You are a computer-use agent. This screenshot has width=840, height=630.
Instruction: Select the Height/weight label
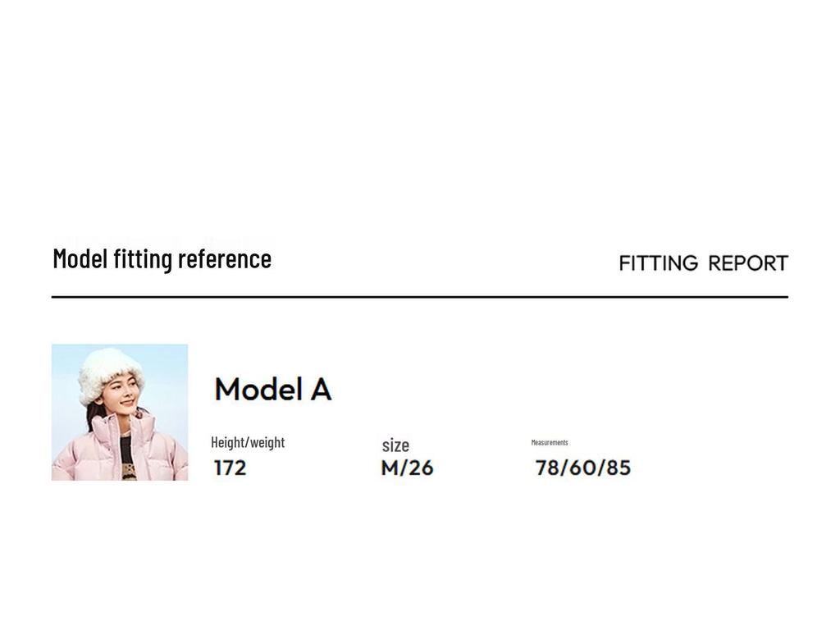point(248,442)
